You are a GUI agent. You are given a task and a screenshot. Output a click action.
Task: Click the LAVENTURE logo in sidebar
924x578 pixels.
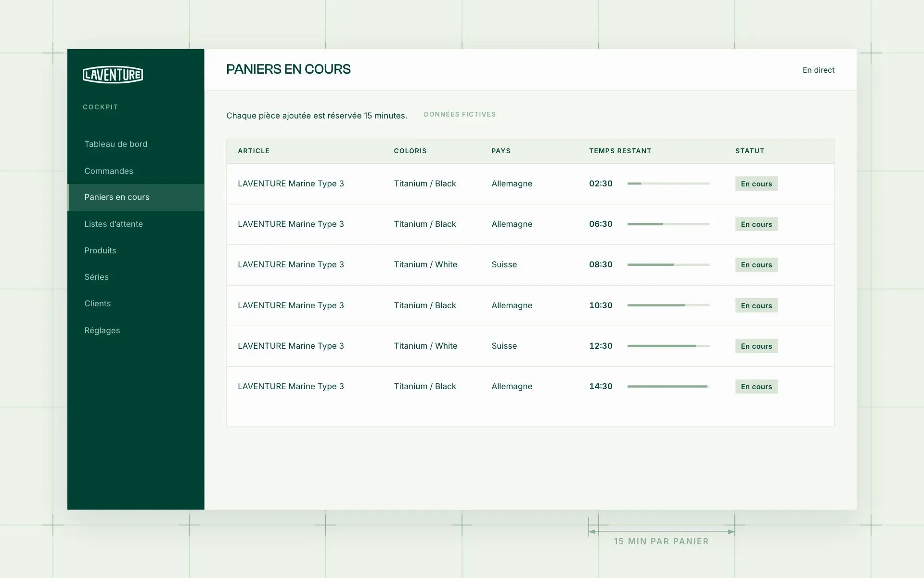click(x=113, y=75)
